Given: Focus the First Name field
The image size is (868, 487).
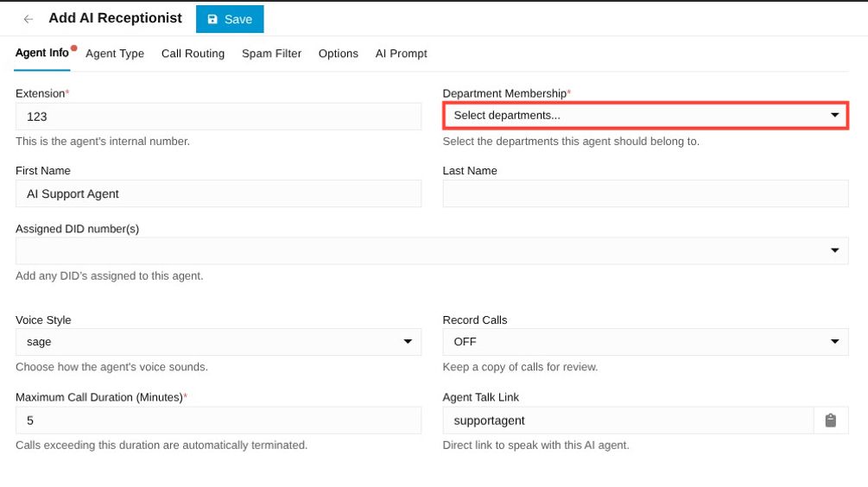Looking at the screenshot, I should coord(219,193).
